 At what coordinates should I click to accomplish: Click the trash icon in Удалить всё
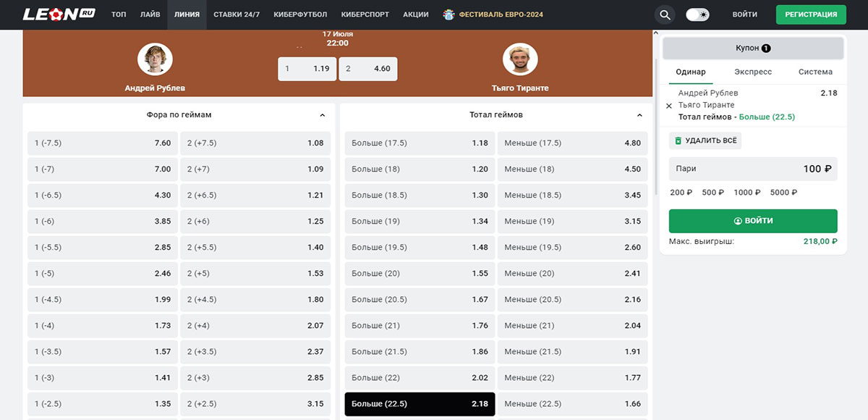pyautogui.click(x=678, y=140)
